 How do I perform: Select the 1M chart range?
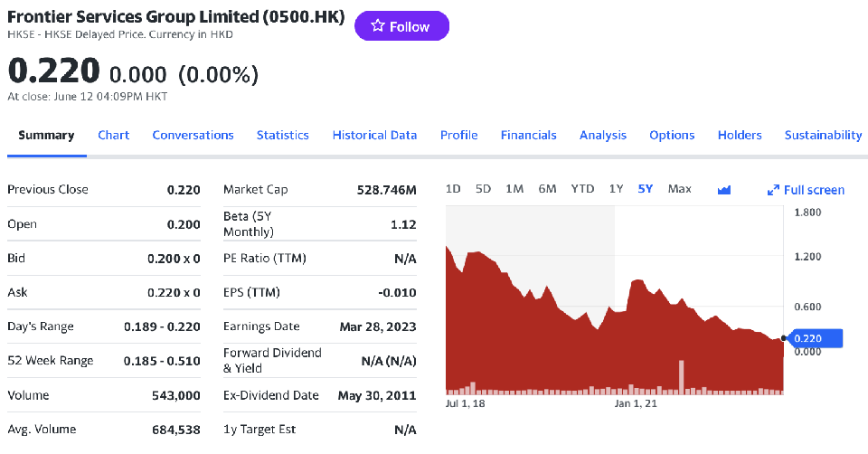click(514, 189)
